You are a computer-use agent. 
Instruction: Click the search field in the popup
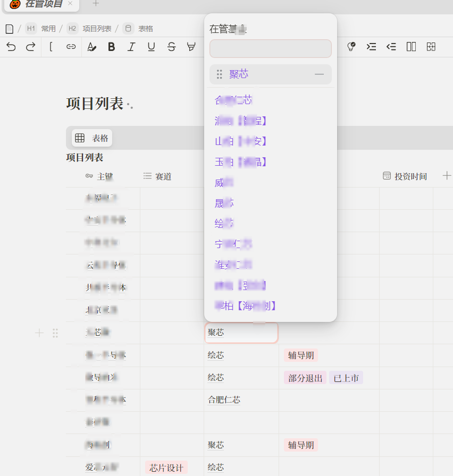[x=270, y=48]
